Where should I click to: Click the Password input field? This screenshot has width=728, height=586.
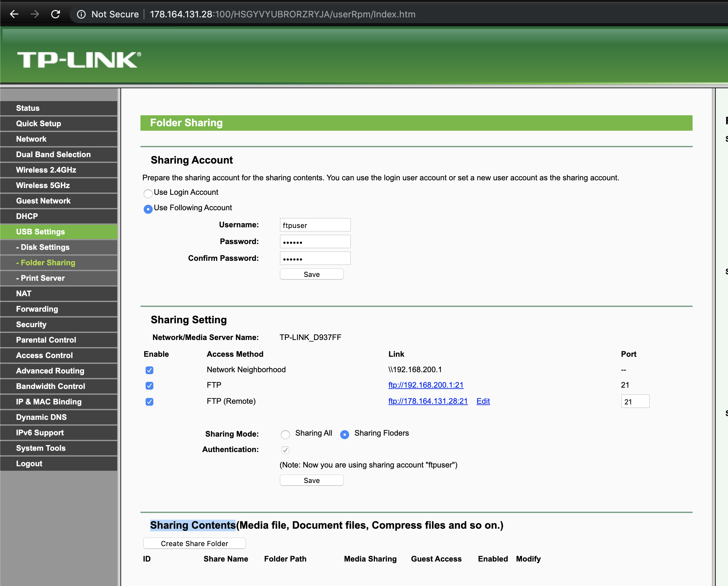315,242
